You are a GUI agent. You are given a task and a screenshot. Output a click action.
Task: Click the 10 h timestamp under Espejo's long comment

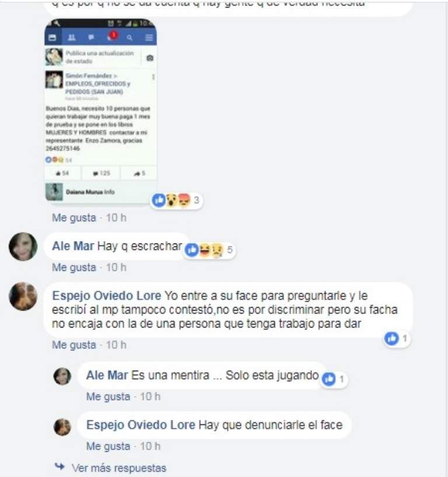[x=116, y=345]
